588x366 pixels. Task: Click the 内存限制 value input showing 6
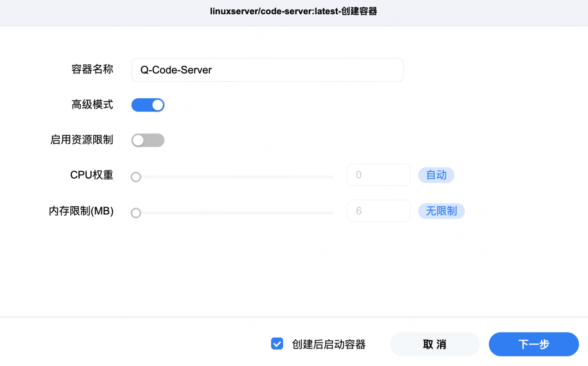(379, 211)
